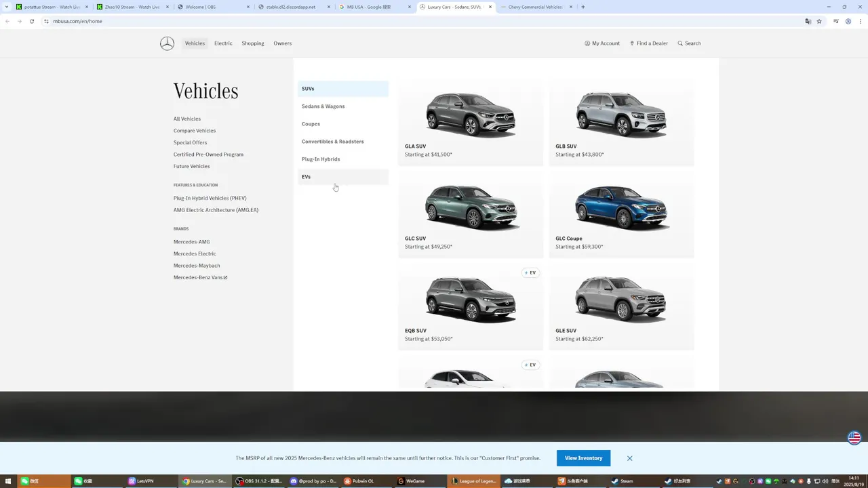Open a new browser tab

click(583, 7)
